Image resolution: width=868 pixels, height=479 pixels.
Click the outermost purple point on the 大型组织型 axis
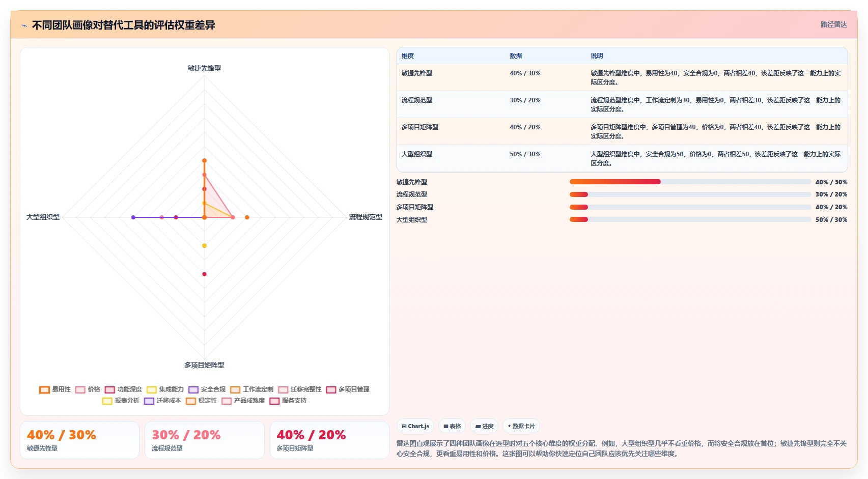[133, 217]
